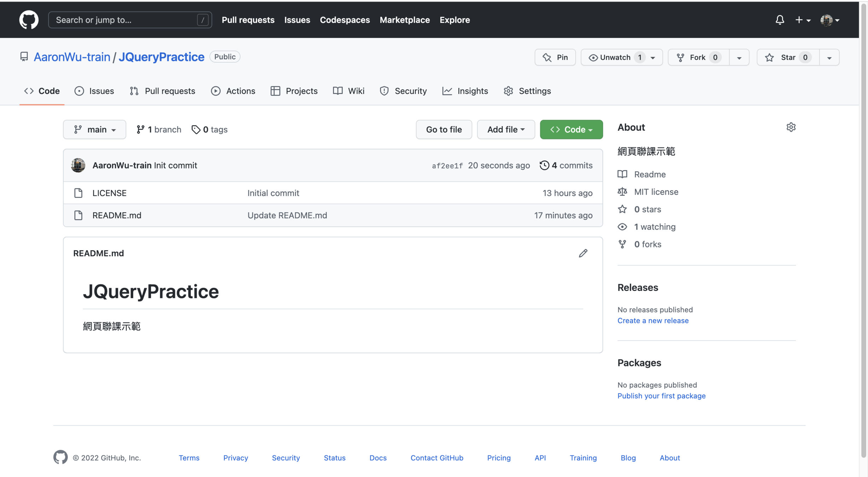Open Explore in top navigation
868x477 pixels.
455,20
